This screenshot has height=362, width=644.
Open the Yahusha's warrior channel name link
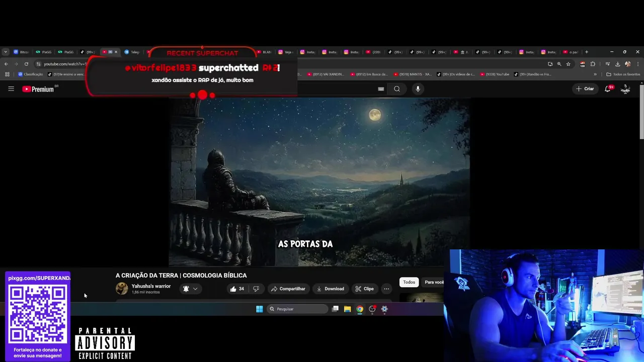pyautogui.click(x=151, y=286)
